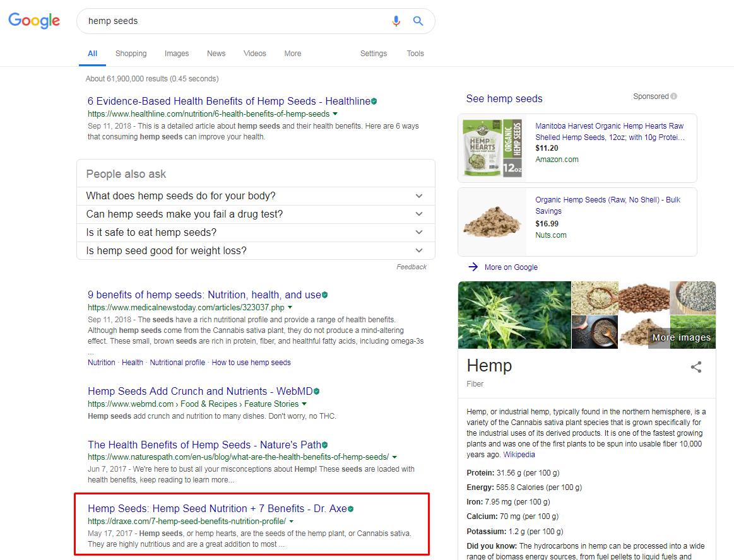The width and height of the screenshot is (734, 560).
Task: Click the shield badge next to Nature's Path title
Action: (x=325, y=445)
